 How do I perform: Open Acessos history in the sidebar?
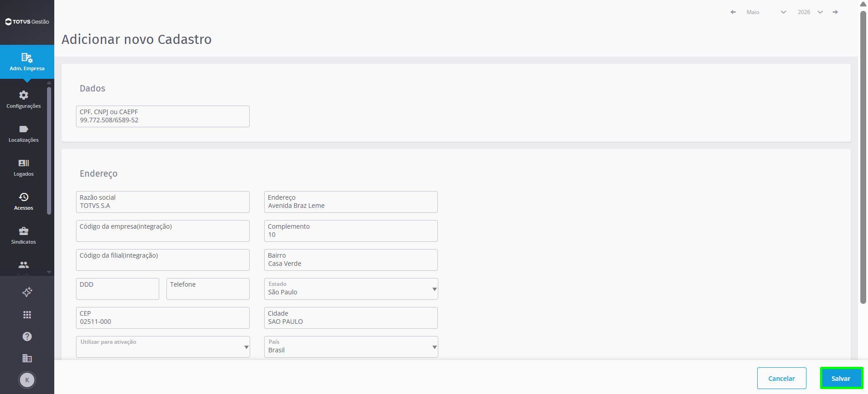tap(24, 202)
